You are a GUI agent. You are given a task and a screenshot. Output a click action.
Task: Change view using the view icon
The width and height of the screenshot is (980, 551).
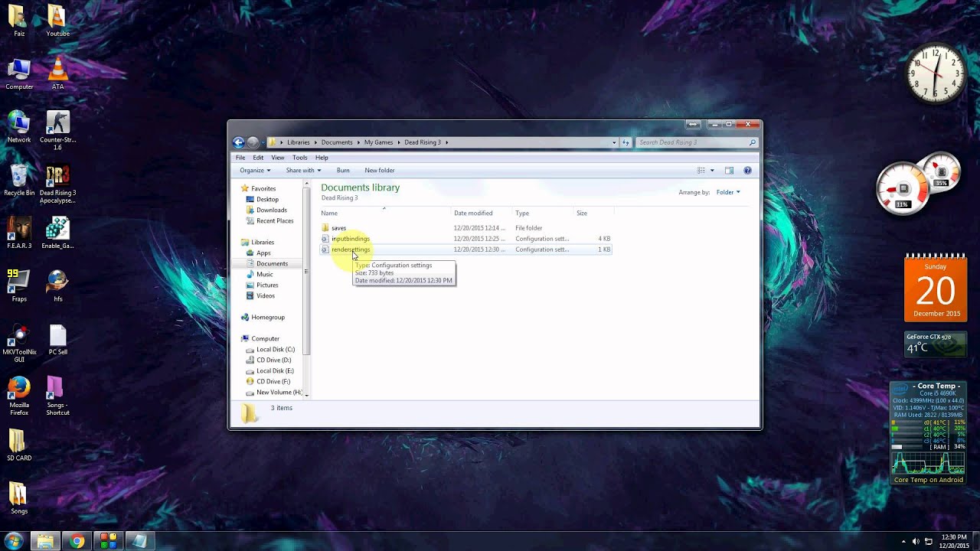tap(701, 171)
